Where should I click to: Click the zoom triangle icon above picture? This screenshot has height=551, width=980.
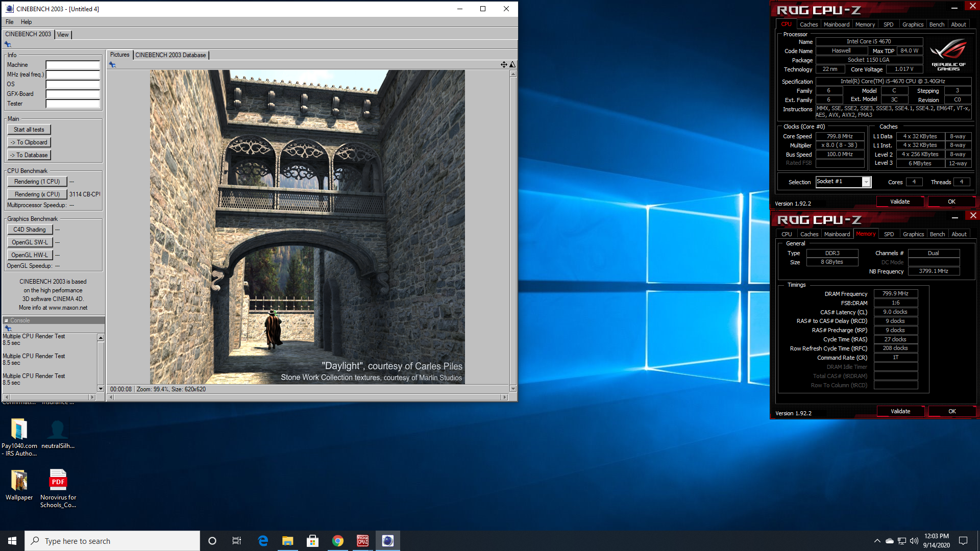[512, 64]
